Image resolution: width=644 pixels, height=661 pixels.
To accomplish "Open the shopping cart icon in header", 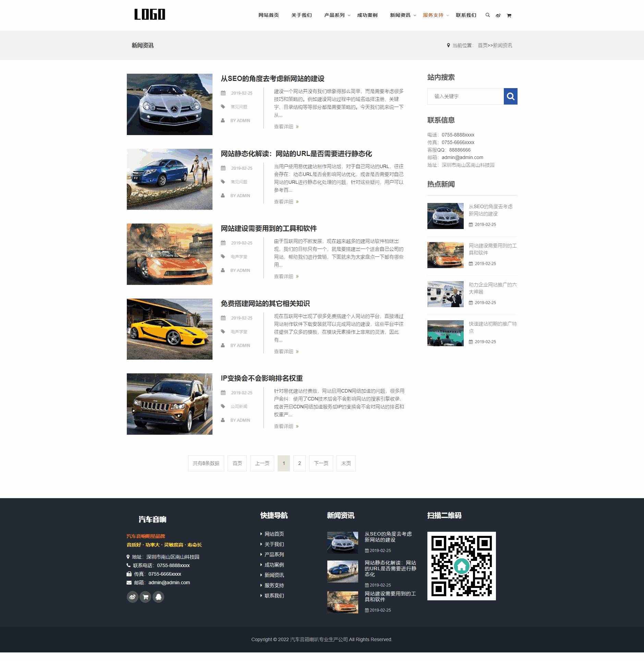I will (509, 15).
